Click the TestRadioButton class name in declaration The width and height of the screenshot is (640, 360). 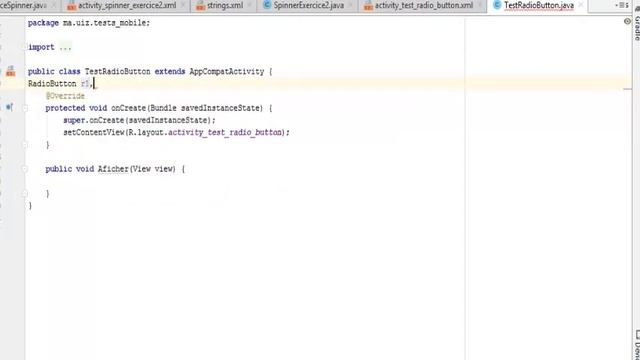point(118,71)
